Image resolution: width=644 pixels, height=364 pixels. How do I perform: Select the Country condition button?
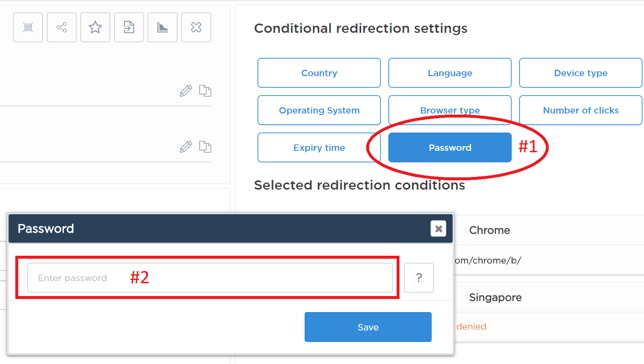(x=319, y=73)
